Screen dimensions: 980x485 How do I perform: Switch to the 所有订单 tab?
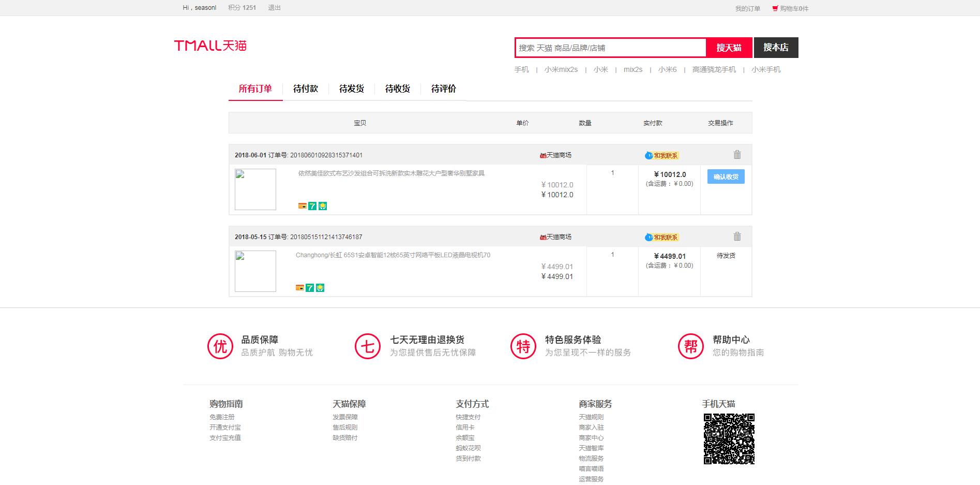(x=255, y=89)
